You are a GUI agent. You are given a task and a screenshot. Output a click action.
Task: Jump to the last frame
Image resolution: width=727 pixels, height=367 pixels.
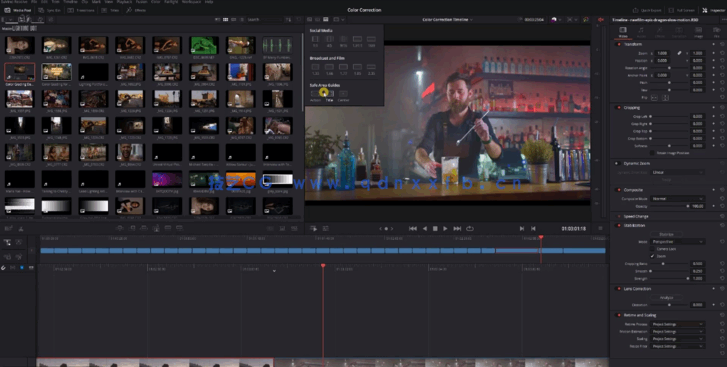point(457,228)
